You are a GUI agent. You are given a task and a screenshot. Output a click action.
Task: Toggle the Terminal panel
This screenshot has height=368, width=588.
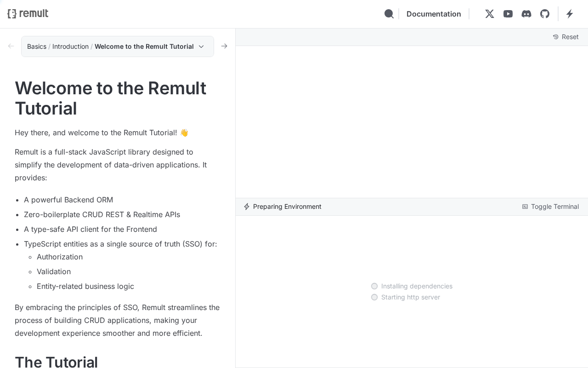click(x=550, y=207)
